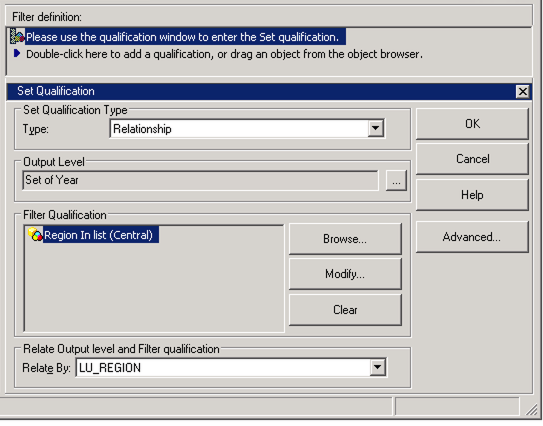Viewport: 543px width, 426px height.
Task: Open the Advanced... options
Action: (x=472, y=237)
